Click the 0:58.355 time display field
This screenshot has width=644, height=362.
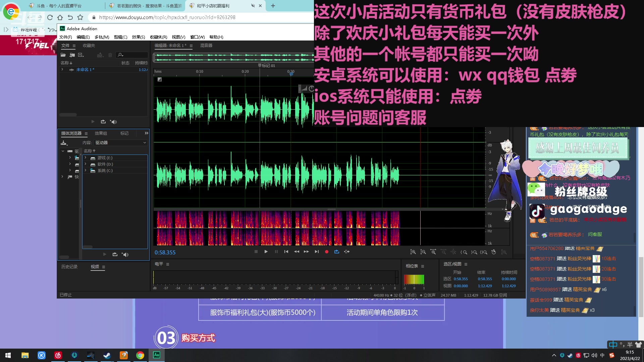tap(165, 252)
